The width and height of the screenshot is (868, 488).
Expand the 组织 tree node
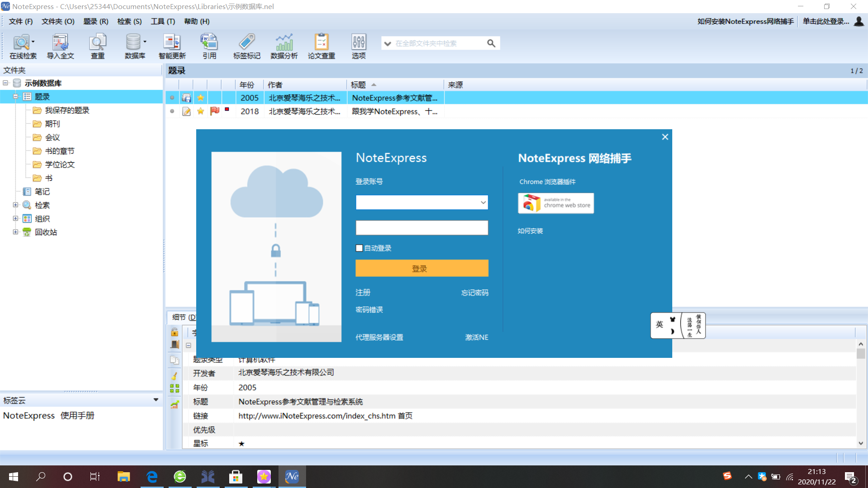(15, 219)
